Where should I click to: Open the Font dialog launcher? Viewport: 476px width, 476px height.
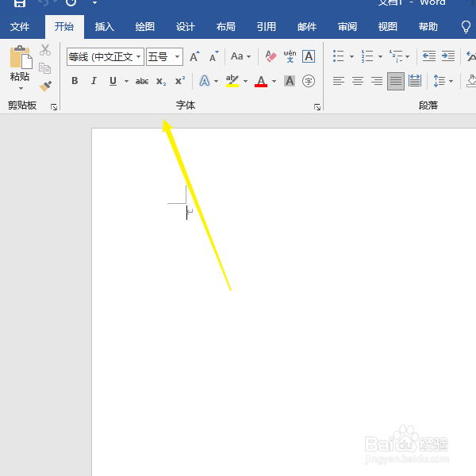click(317, 107)
